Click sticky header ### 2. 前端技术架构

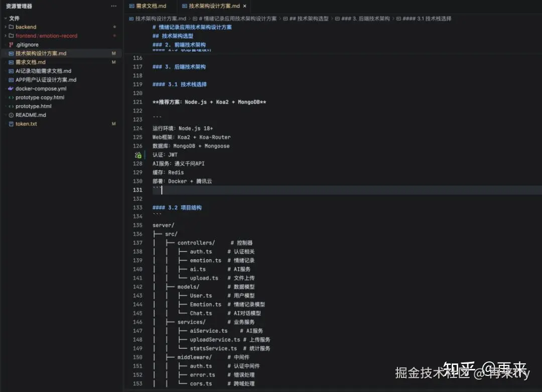click(179, 45)
